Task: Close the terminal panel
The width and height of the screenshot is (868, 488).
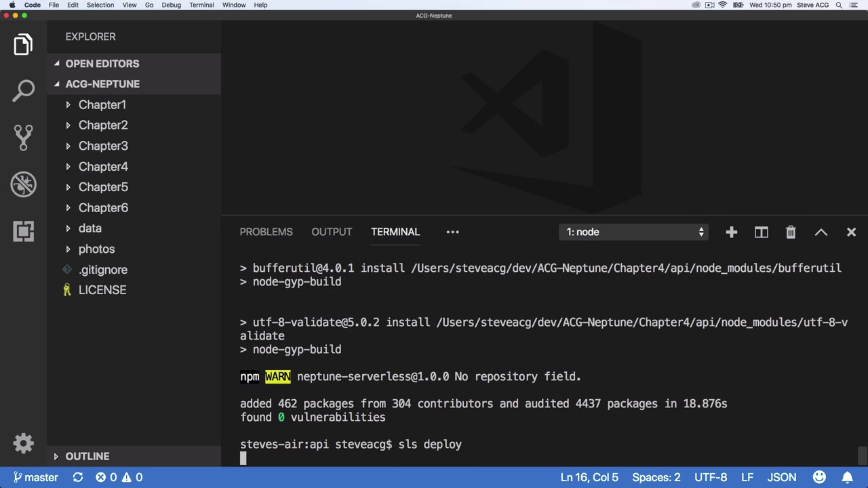Action: [x=851, y=232]
